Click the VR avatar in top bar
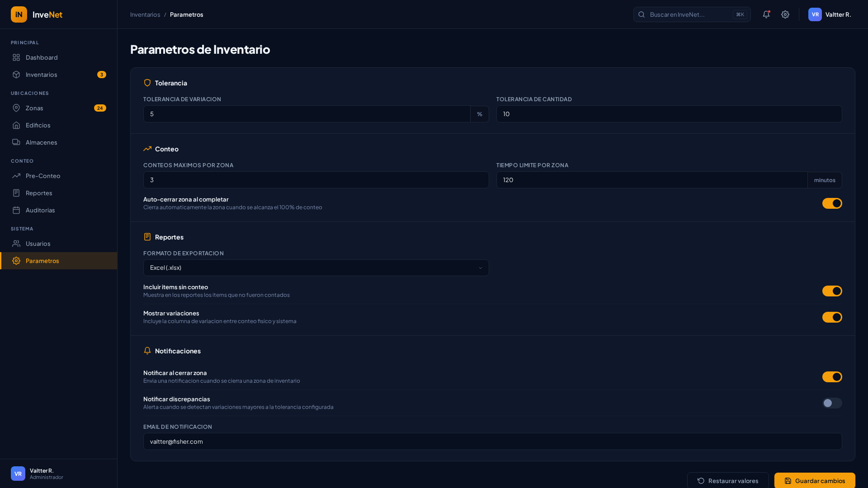Image resolution: width=868 pixels, height=488 pixels. click(815, 14)
